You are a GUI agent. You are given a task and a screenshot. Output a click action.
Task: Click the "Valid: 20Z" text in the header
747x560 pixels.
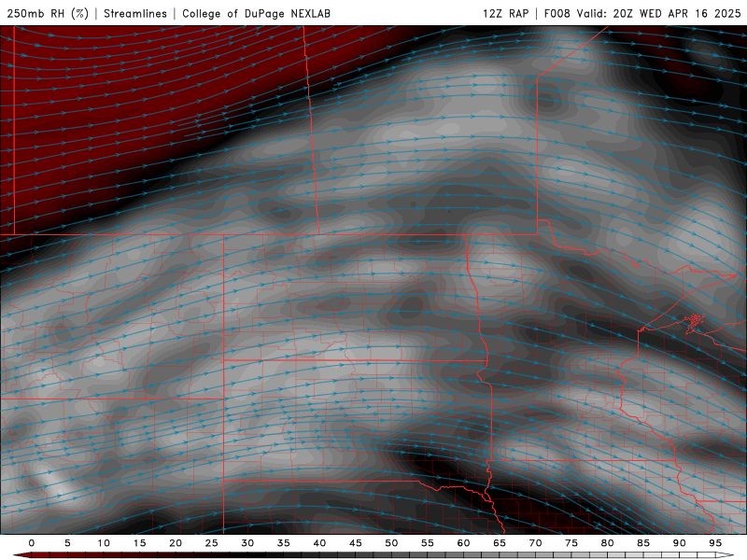(604, 13)
